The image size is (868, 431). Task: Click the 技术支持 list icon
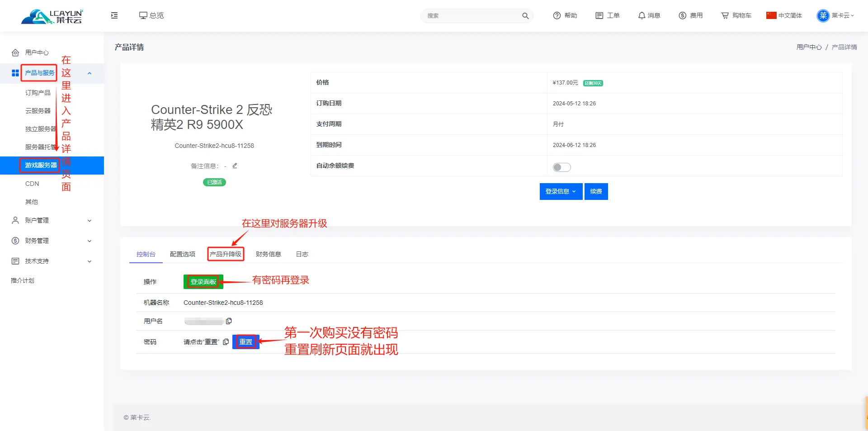[15, 261]
